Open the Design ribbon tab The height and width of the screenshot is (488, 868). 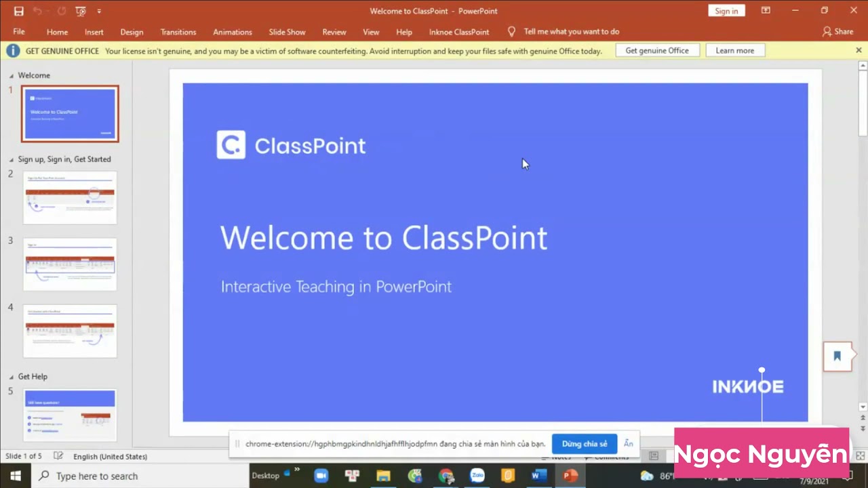coord(132,32)
